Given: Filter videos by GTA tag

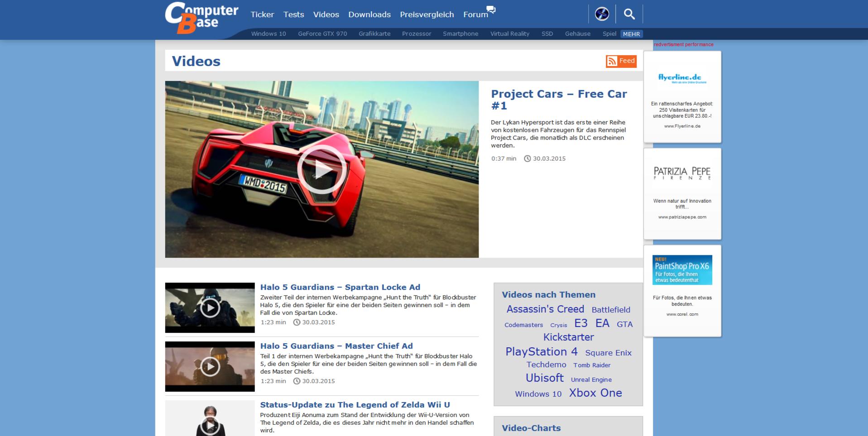Looking at the screenshot, I should point(624,324).
